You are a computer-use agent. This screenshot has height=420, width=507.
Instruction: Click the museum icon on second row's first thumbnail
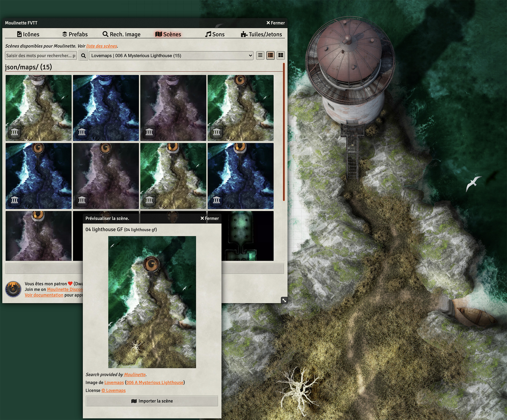[x=14, y=200]
